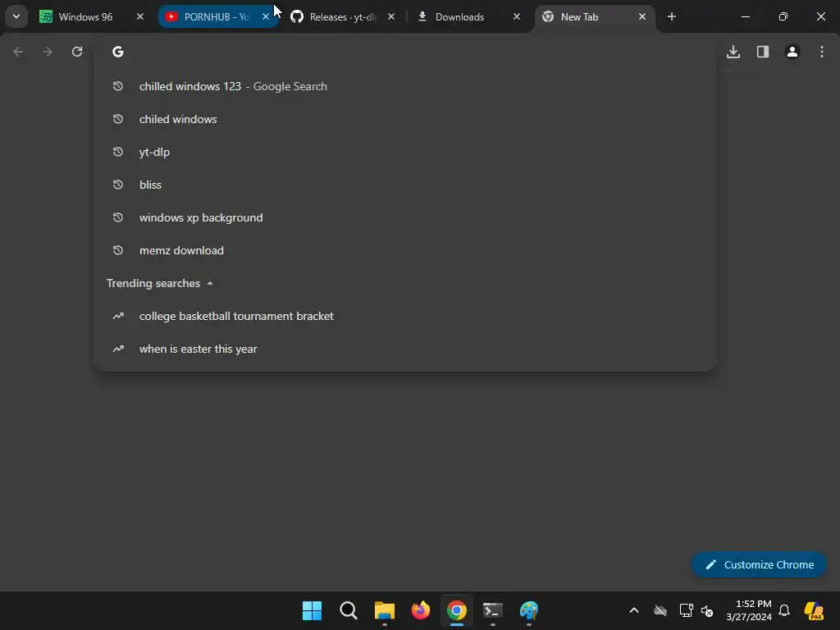Image resolution: width=840 pixels, height=630 pixels.
Task: Close the Releases yt-dlp tab
Action: coord(391,16)
